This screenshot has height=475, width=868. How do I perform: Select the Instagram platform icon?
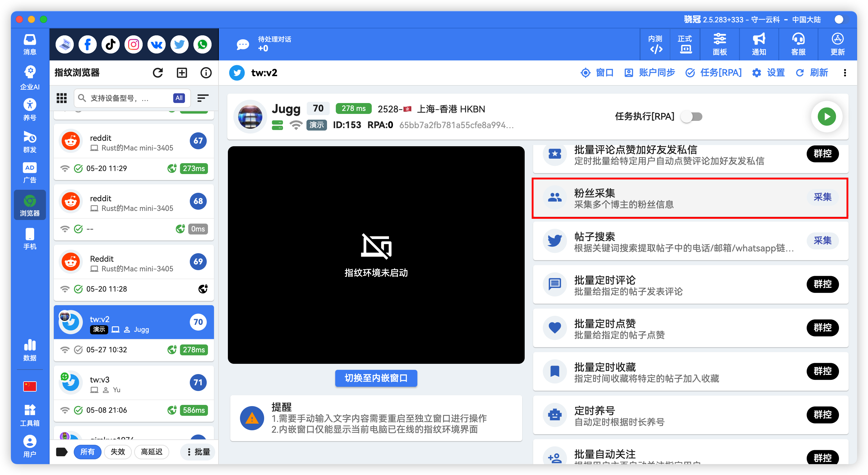134,44
